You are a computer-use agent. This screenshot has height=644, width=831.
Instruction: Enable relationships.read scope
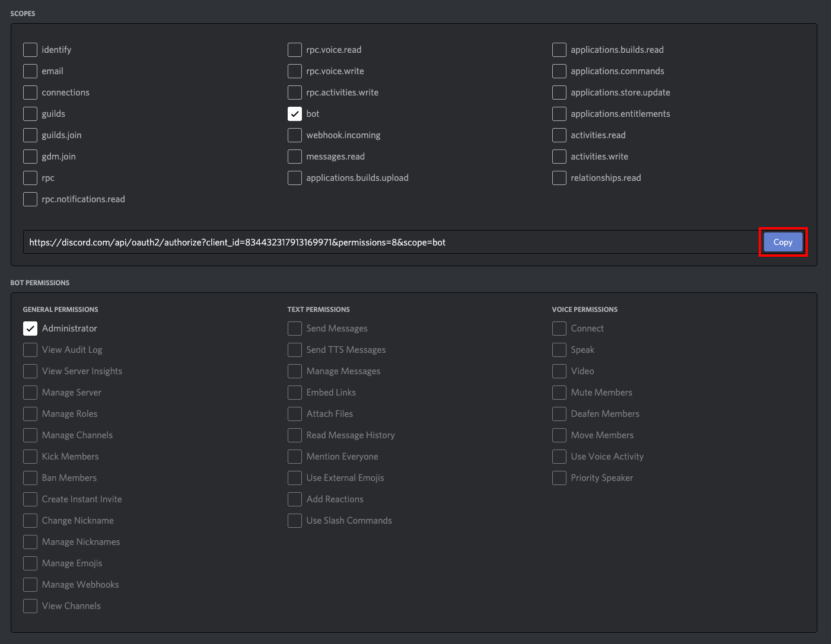point(559,178)
